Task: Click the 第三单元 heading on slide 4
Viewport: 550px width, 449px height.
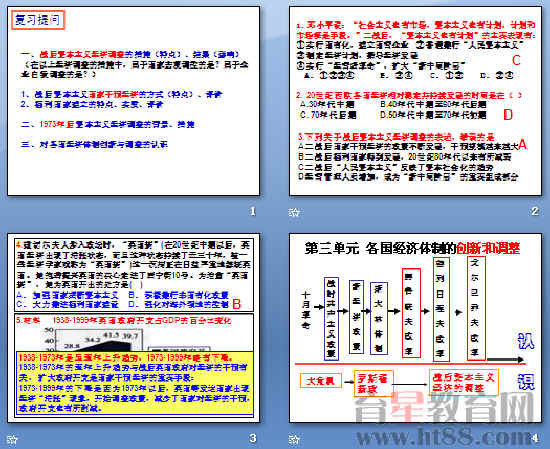Action: (412, 248)
